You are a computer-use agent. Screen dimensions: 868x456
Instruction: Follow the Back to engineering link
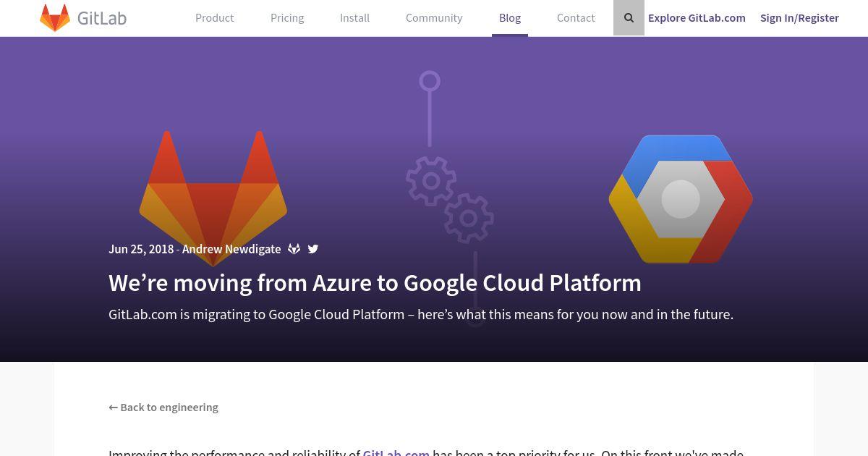click(163, 407)
